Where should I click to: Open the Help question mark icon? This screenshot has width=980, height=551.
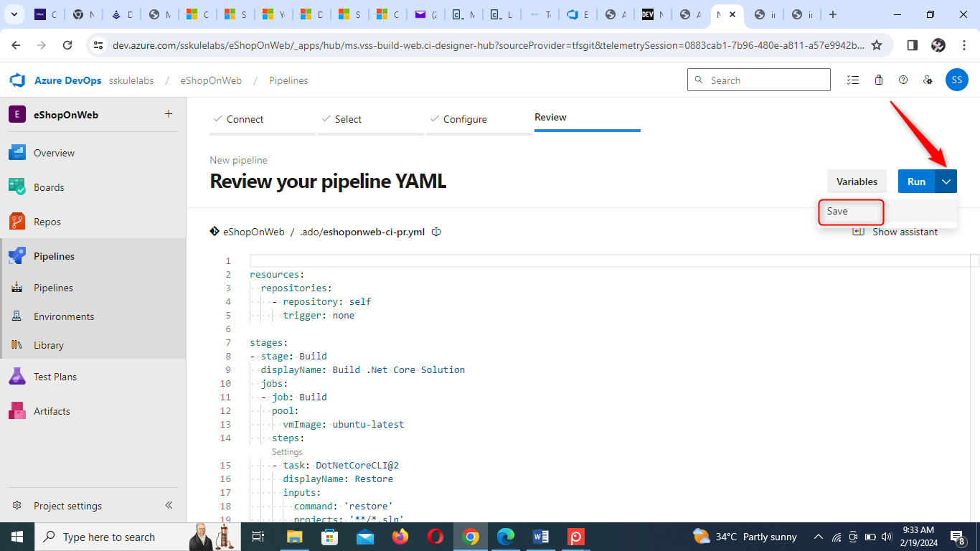(x=903, y=80)
